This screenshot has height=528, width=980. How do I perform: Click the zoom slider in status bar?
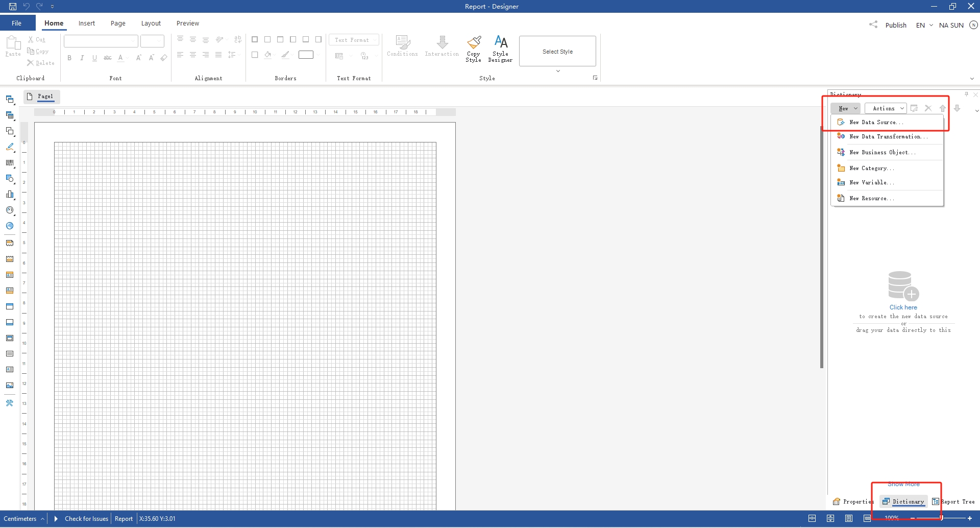pos(941,518)
